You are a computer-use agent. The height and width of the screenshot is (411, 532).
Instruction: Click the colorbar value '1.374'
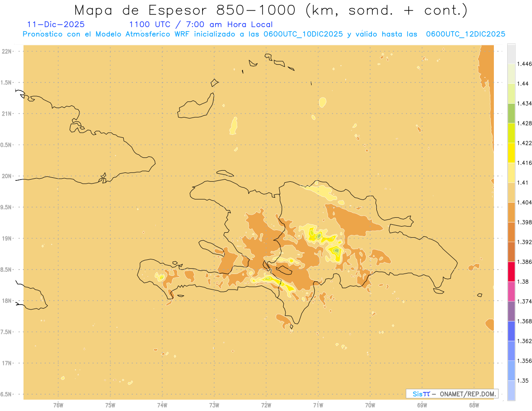524,301
